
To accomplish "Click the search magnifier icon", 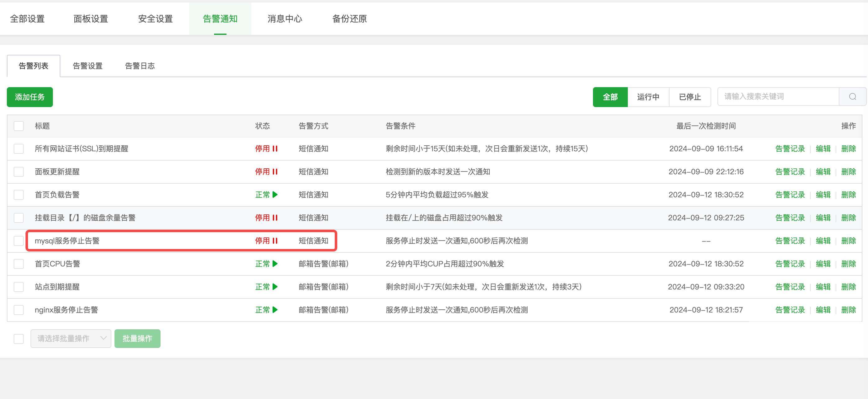I will click(852, 97).
